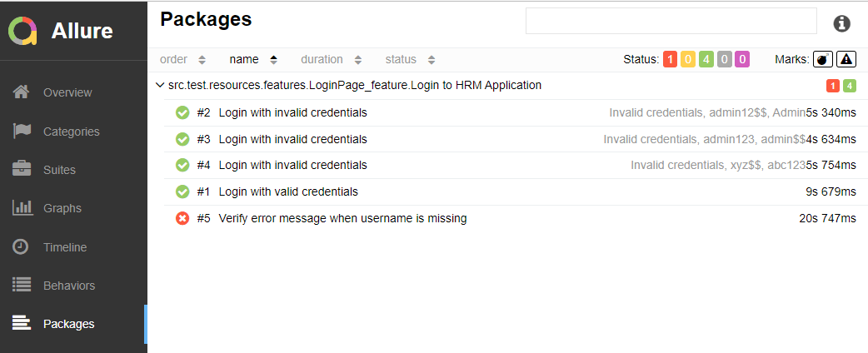Screen dimensions: 868x353
Task: Toggle the flaky bomb marks filter
Action: (823, 59)
